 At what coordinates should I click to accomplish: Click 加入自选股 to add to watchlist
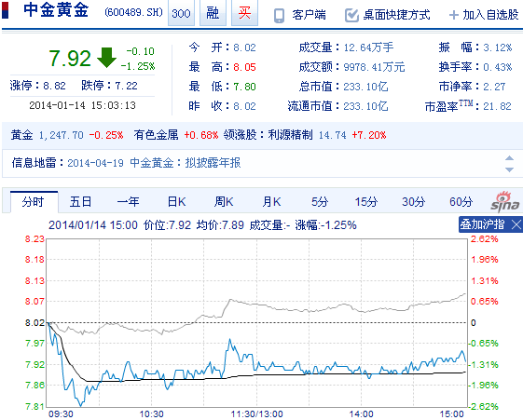click(x=490, y=15)
